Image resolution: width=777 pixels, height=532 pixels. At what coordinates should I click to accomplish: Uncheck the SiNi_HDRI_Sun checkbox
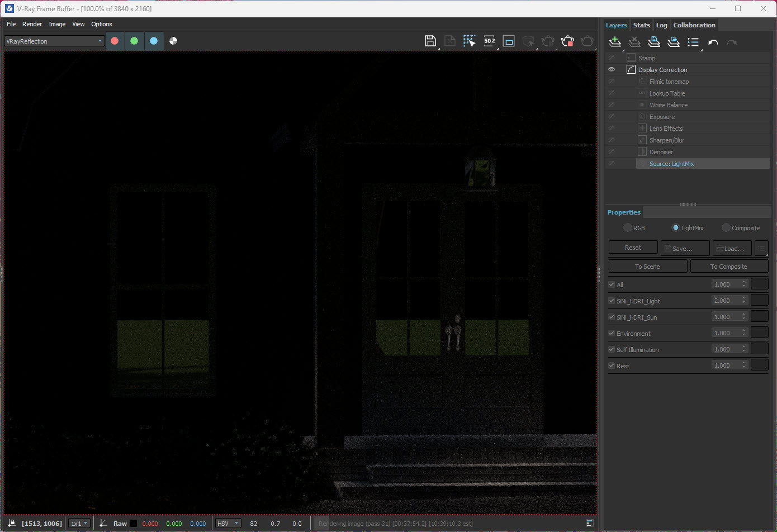click(x=612, y=317)
